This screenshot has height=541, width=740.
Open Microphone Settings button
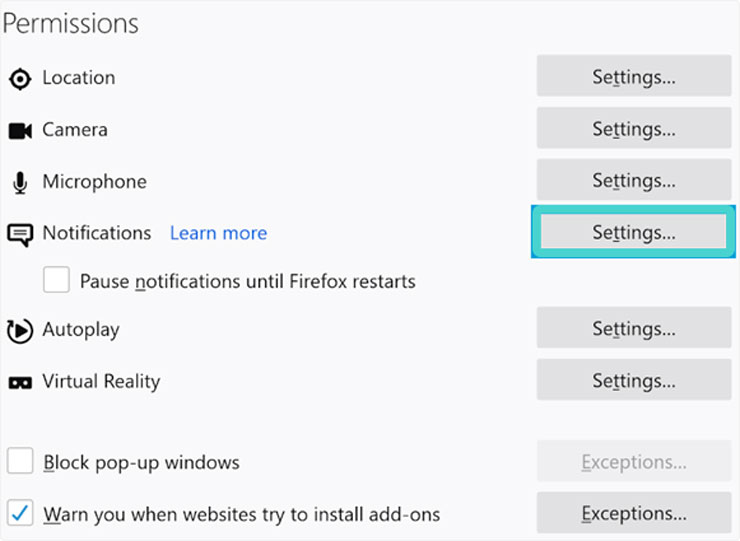pyautogui.click(x=634, y=179)
